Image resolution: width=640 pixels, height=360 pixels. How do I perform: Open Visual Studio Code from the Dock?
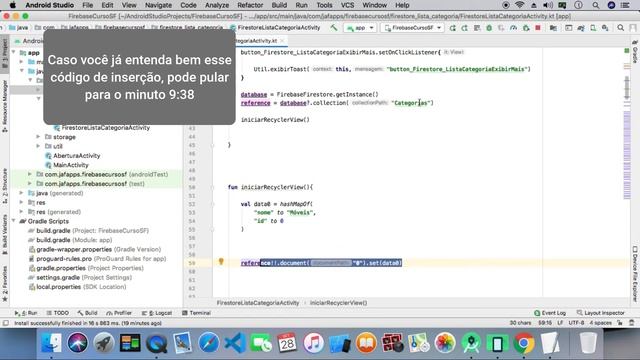click(x=235, y=343)
